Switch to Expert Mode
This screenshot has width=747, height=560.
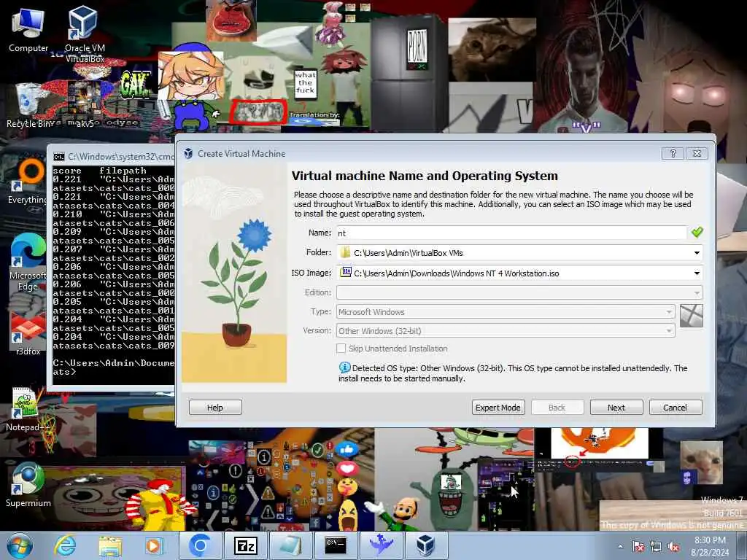point(498,408)
